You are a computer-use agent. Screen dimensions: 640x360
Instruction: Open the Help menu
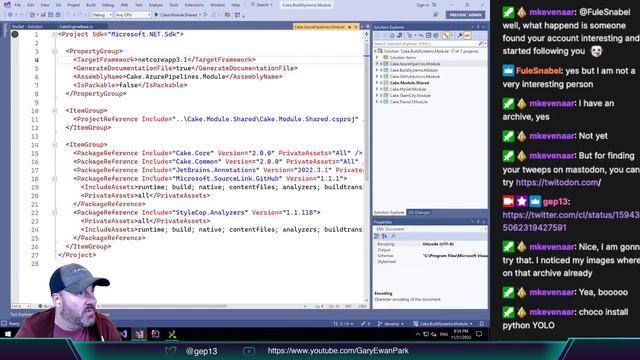coord(236,5)
